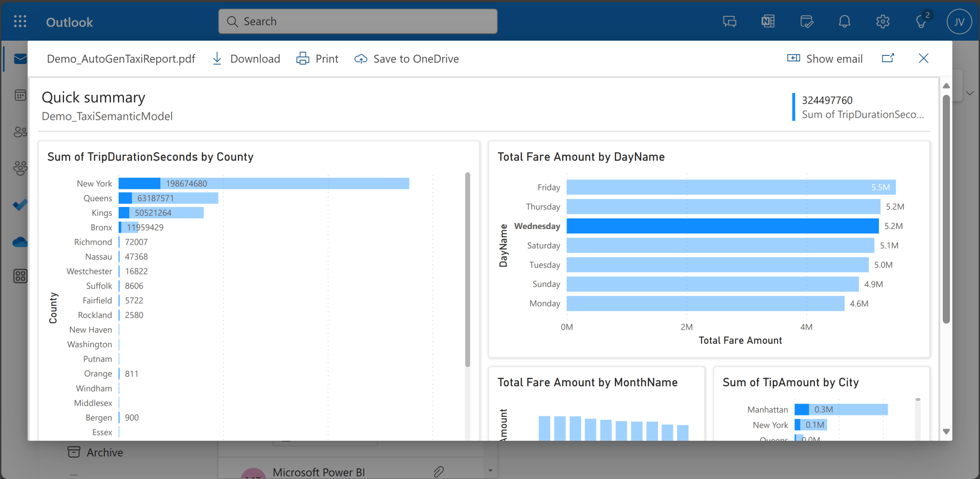Open the app launcher grid

20,21
